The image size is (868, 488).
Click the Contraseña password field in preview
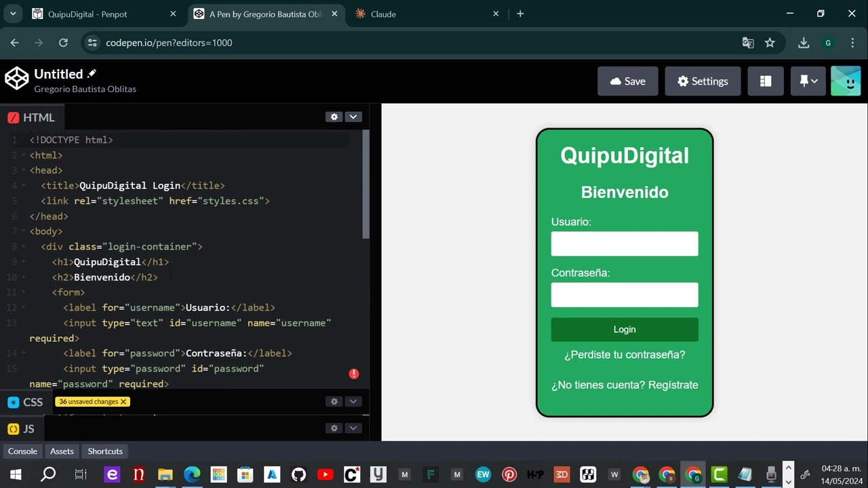pyautogui.click(x=625, y=295)
